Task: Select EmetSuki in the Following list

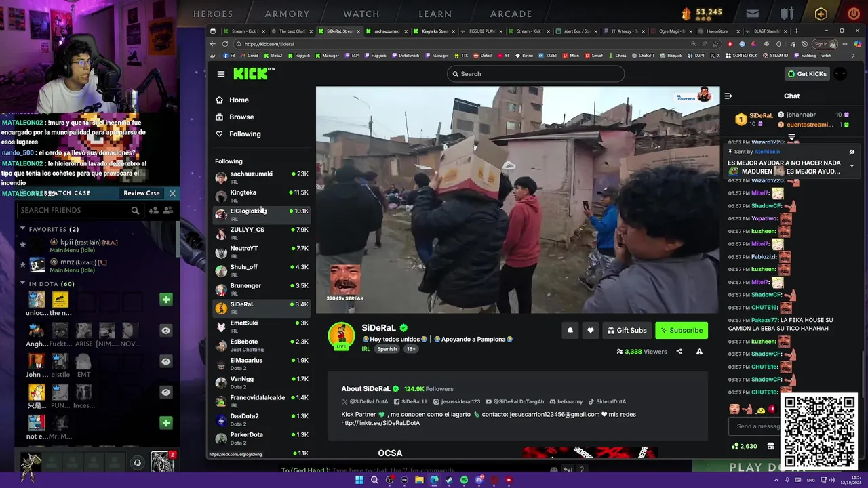Action: click(x=262, y=327)
